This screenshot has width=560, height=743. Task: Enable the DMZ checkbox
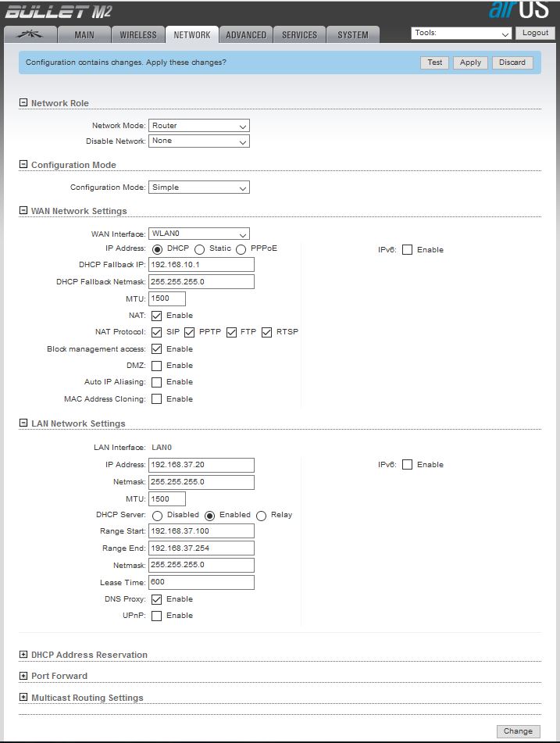[x=157, y=366]
